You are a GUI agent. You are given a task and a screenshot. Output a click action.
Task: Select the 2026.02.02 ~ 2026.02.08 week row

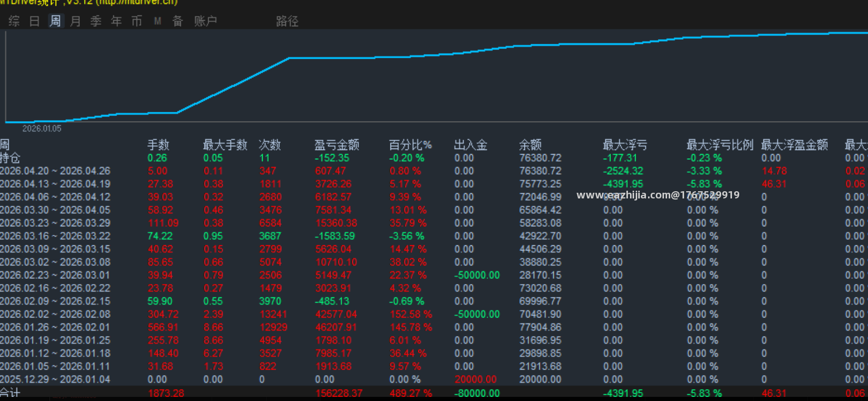point(434,314)
